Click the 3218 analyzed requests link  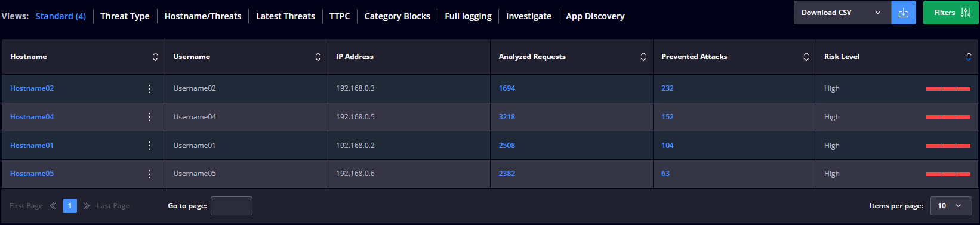[x=507, y=117]
